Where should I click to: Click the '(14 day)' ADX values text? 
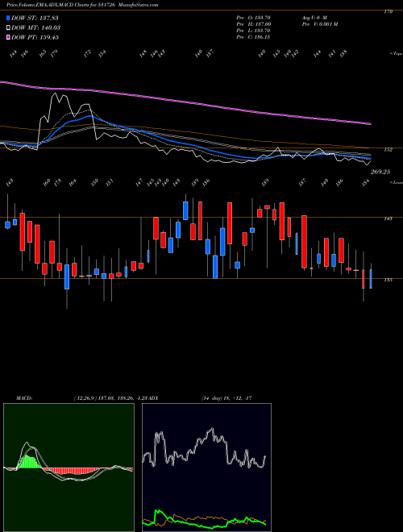coord(226,398)
